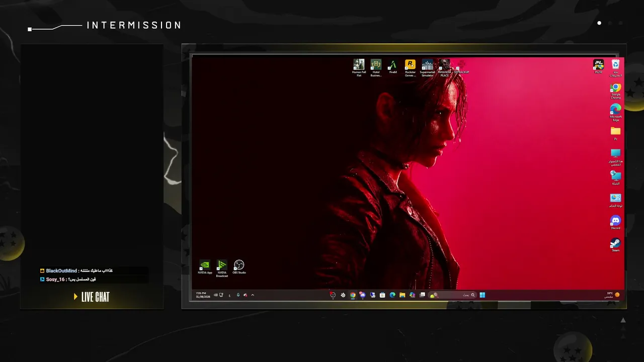Image resolution: width=644 pixels, height=362 pixels.
Task: Open Rockstar Games Launcher shortcut
Action: [x=411, y=67]
